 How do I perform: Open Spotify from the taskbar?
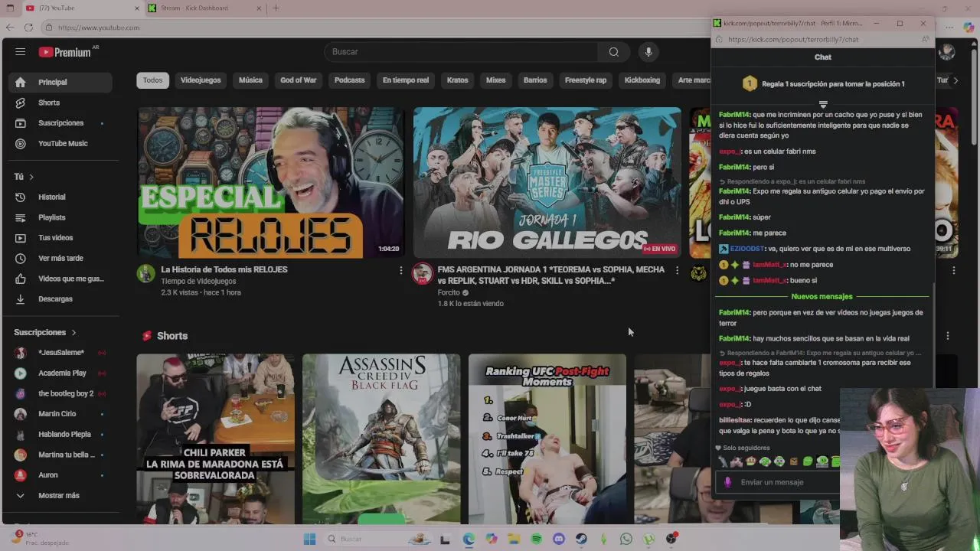[x=536, y=539]
